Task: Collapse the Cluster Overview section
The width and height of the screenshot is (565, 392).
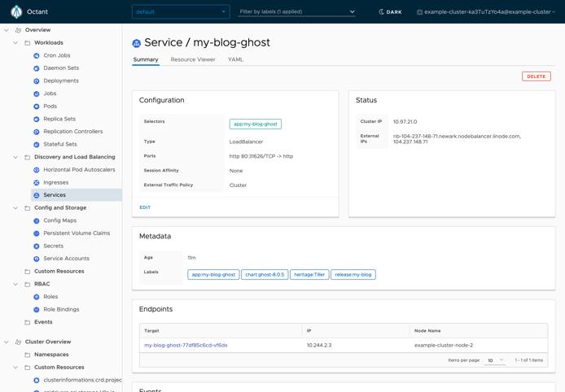Action: coord(7,342)
